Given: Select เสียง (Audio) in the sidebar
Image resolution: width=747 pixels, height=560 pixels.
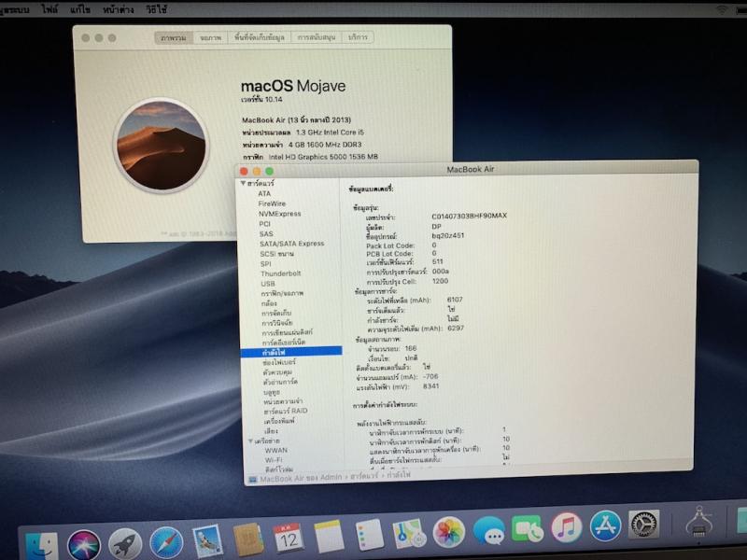Looking at the screenshot, I should tap(272, 431).
